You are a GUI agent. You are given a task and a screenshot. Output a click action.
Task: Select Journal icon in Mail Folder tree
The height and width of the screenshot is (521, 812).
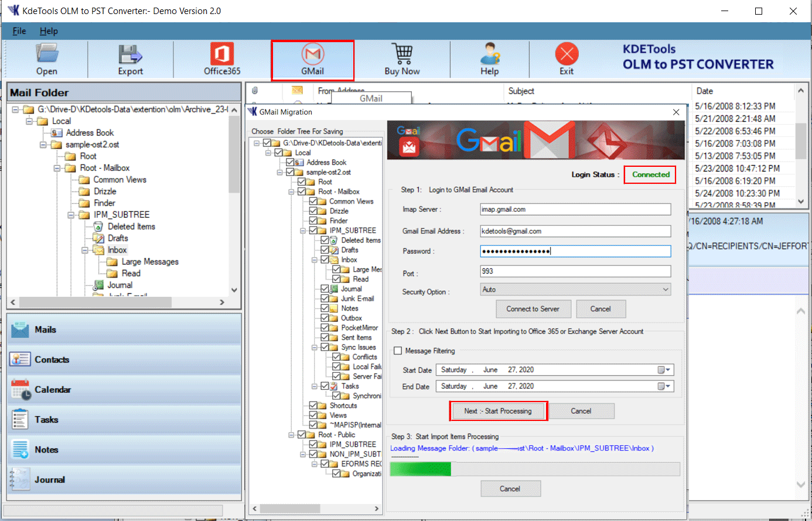click(x=98, y=285)
